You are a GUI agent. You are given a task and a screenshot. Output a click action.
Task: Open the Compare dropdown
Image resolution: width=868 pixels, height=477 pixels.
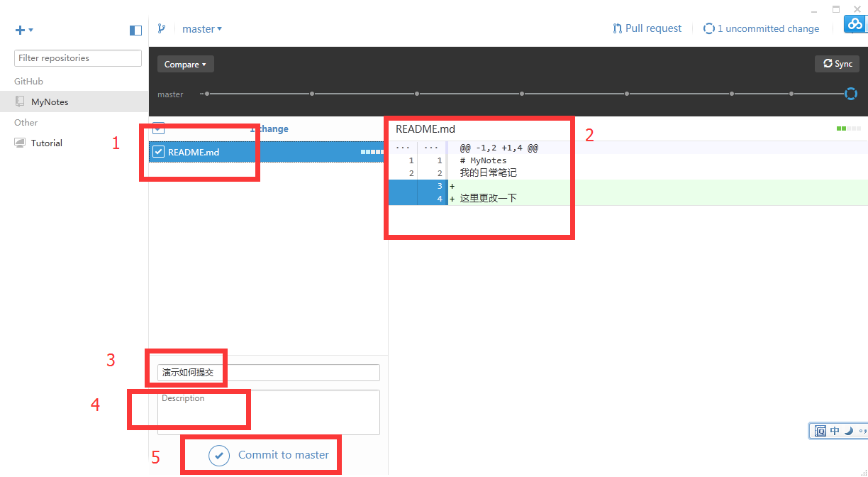pos(186,64)
